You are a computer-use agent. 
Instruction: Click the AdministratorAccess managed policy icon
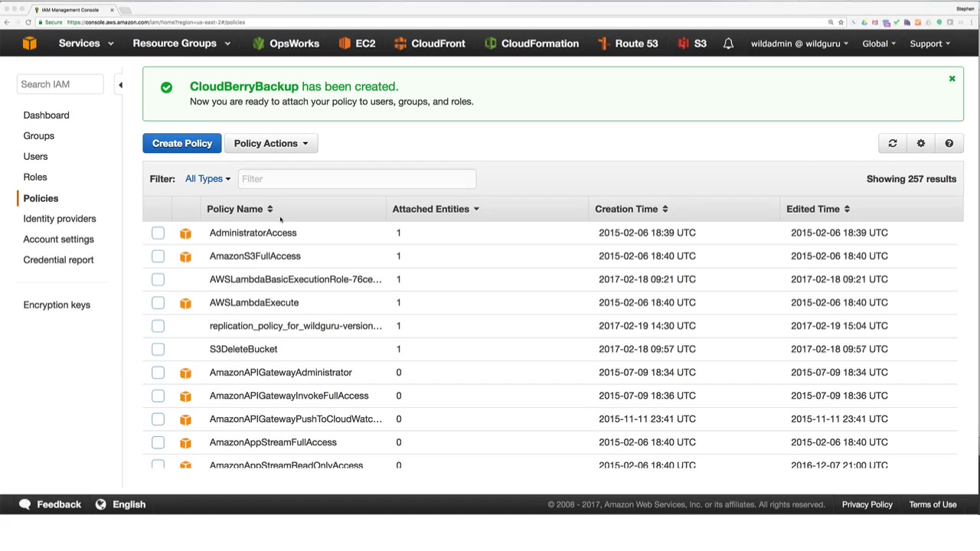click(x=185, y=233)
